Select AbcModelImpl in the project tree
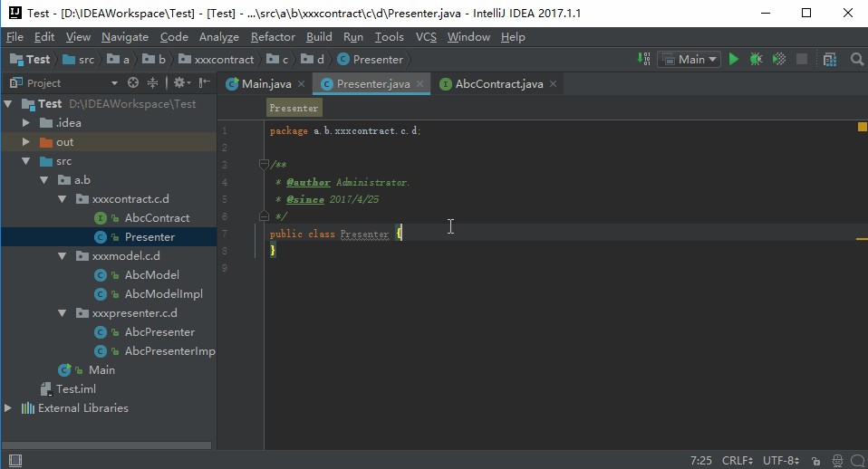The width and height of the screenshot is (868, 469). click(163, 294)
